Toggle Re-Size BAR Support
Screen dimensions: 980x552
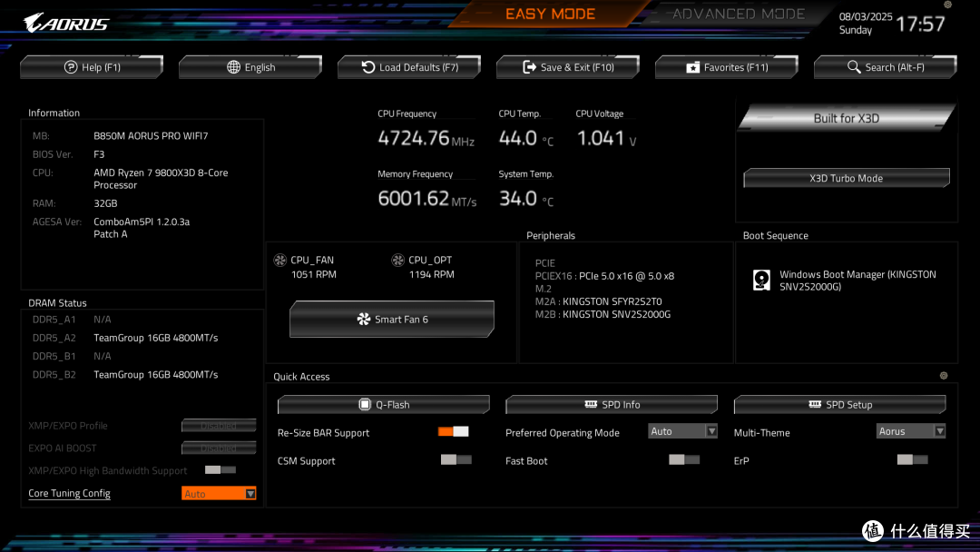[453, 431]
